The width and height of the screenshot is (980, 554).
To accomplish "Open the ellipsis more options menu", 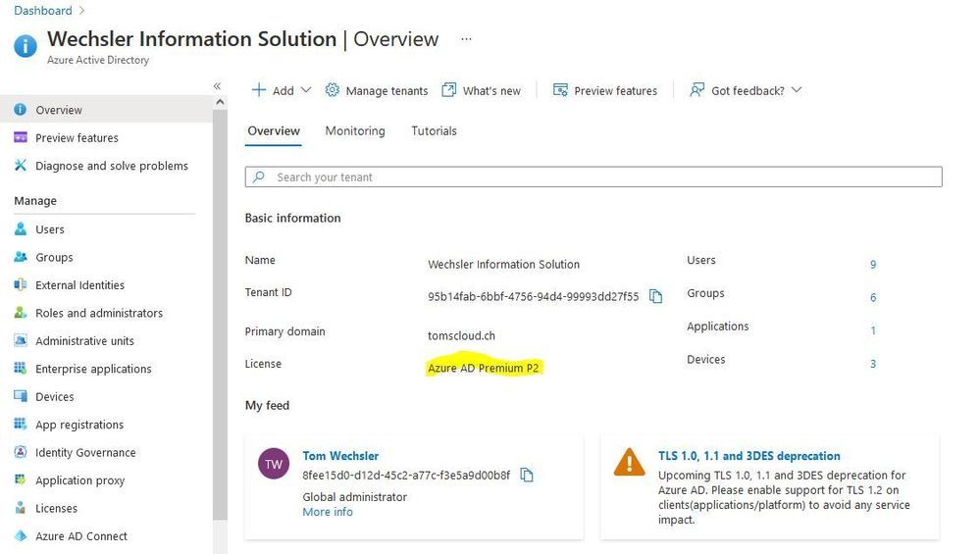I will (x=466, y=39).
